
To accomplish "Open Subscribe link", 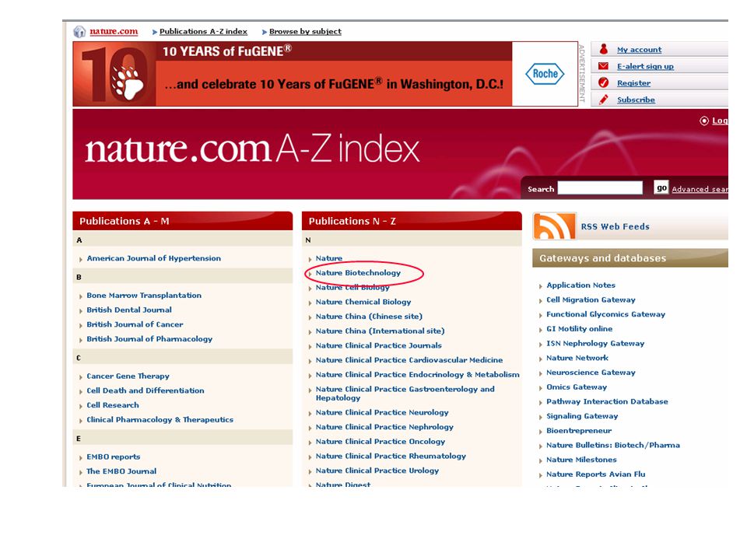I will pos(636,100).
